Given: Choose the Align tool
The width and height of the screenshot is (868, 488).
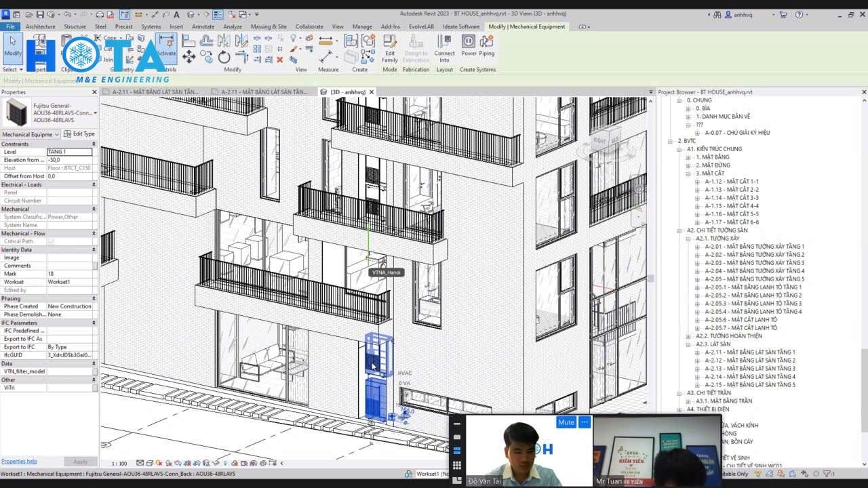Looking at the screenshot, I should (189, 41).
